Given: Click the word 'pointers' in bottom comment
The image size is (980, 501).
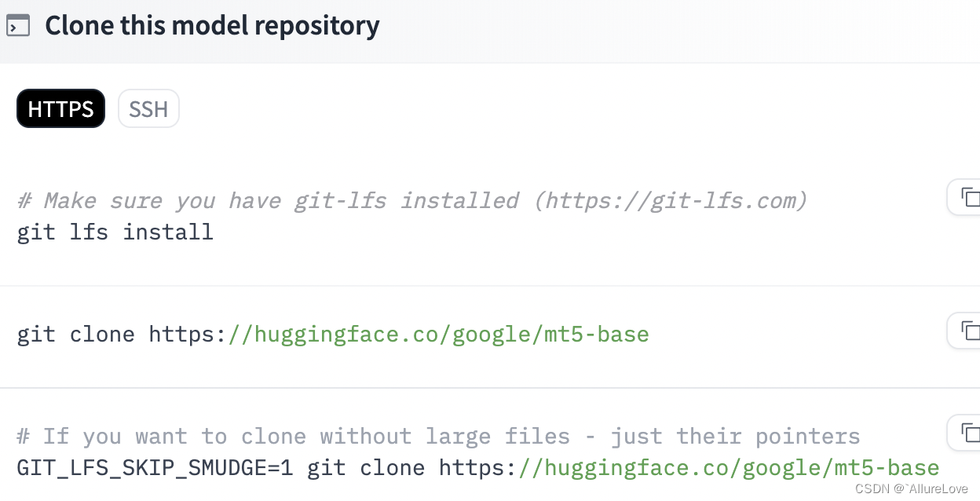Looking at the screenshot, I should pyautogui.click(x=807, y=437).
